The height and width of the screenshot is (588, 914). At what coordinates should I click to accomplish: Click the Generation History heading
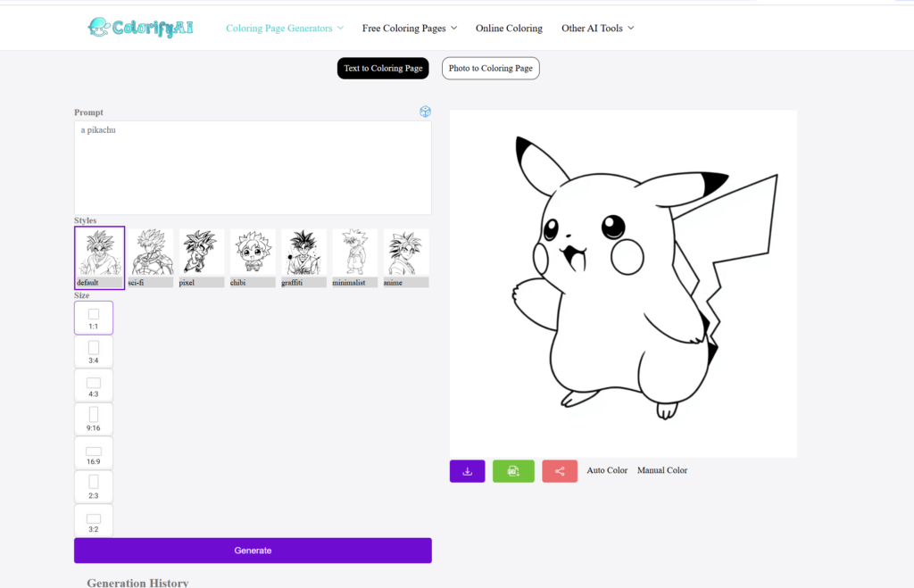tap(137, 582)
